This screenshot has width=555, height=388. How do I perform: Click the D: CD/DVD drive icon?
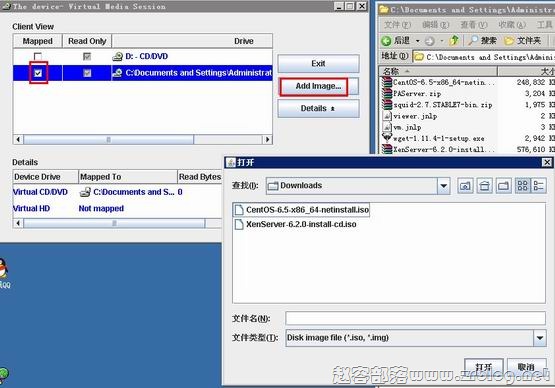tap(117, 57)
